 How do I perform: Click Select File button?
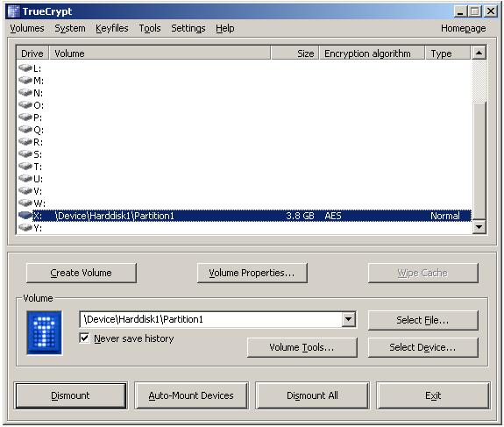point(423,320)
